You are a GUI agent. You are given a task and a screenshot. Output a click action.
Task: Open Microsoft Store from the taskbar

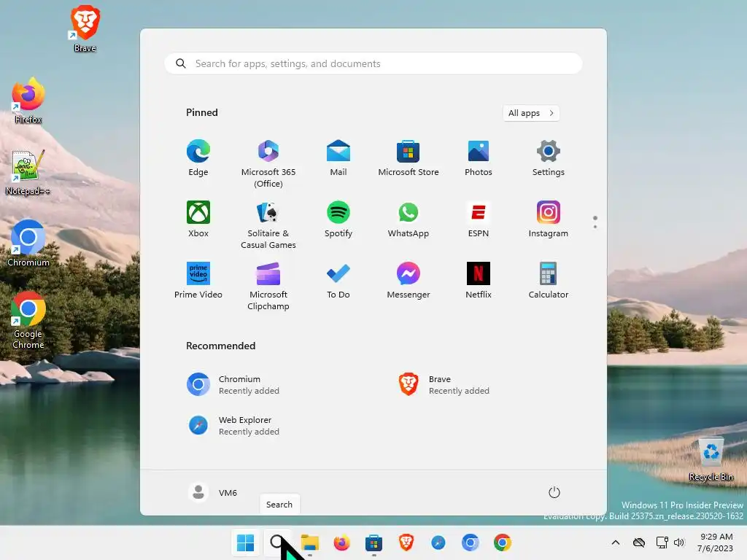click(374, 542)
